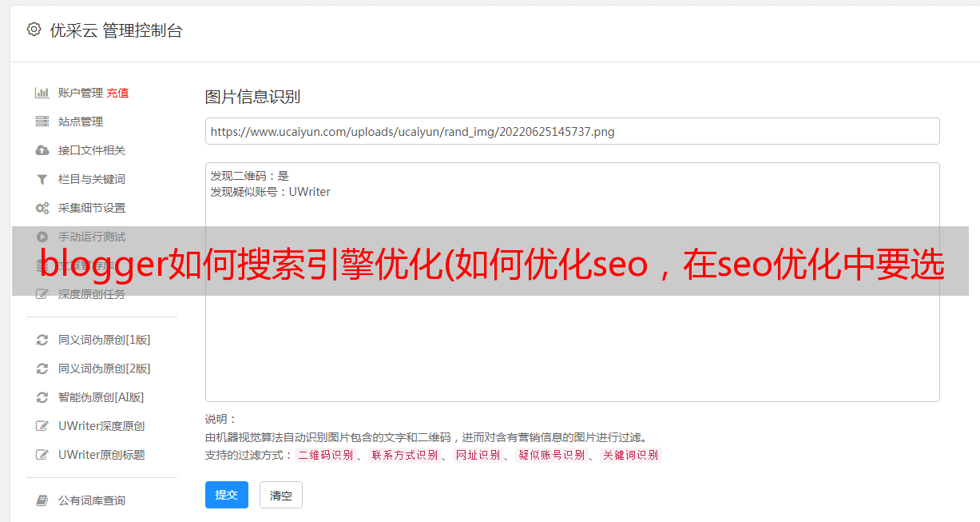Image resolution: width=980 pixels, height=522 pixels.
Task: Click the blue 提交 button
Action: [x=227, y=495]
